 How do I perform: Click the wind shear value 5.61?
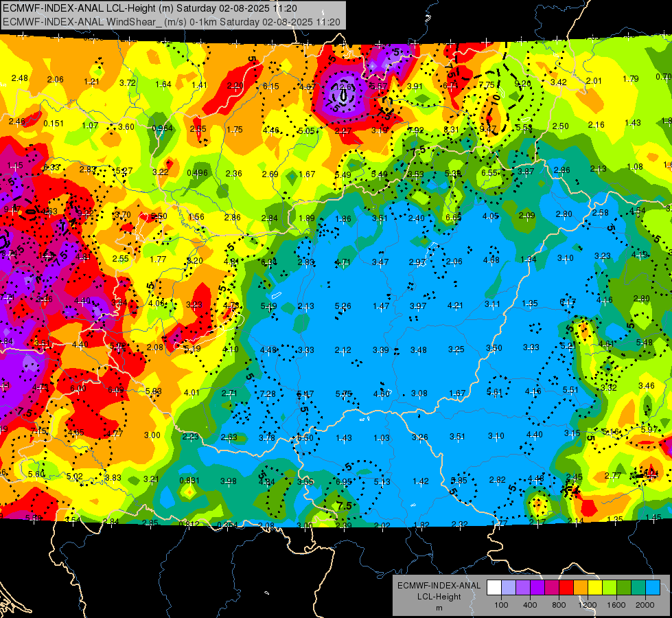tap(495, 391)
